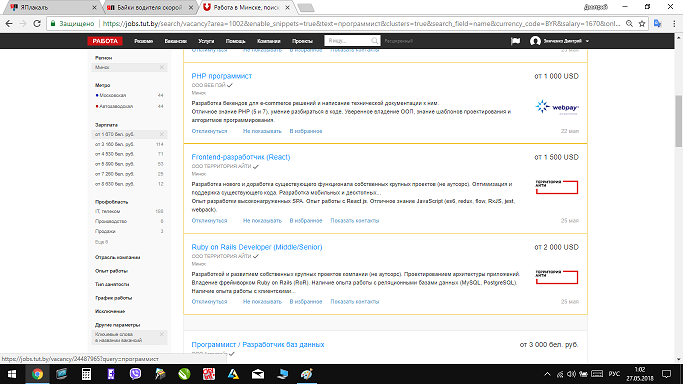Open the volume control in system tray
Screen dimensions: 683x384
[571, 374]
